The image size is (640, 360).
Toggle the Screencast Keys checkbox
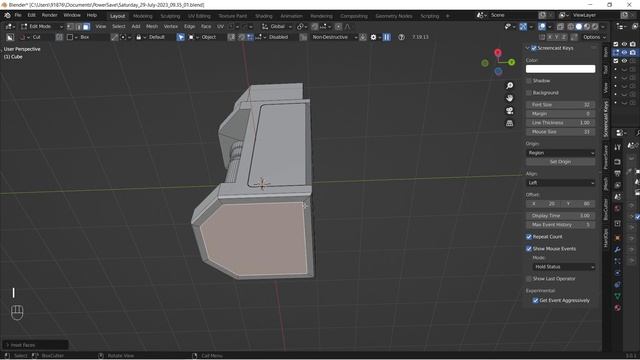(x=533, y=48)
